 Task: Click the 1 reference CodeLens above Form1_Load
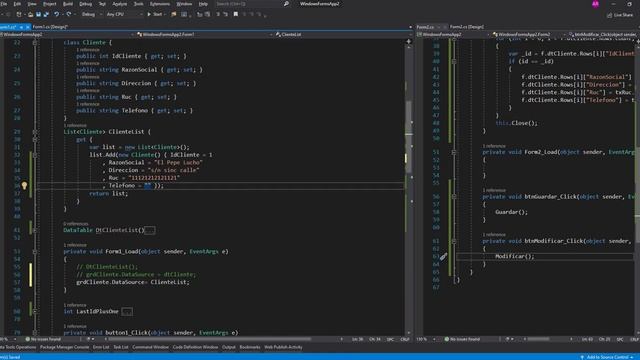pyautogui.click(x=75, y=245)
